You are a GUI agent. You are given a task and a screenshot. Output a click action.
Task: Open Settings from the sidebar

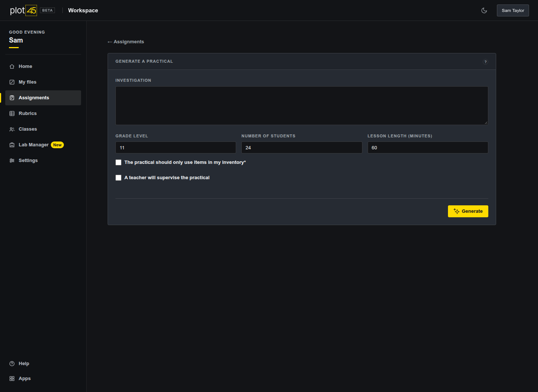point(43,161)
